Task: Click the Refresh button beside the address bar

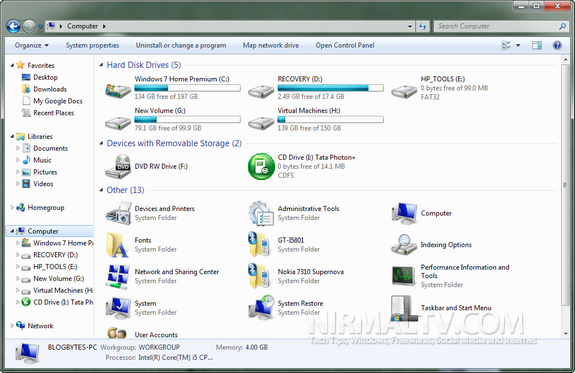Action: click(x=422, y=26)
